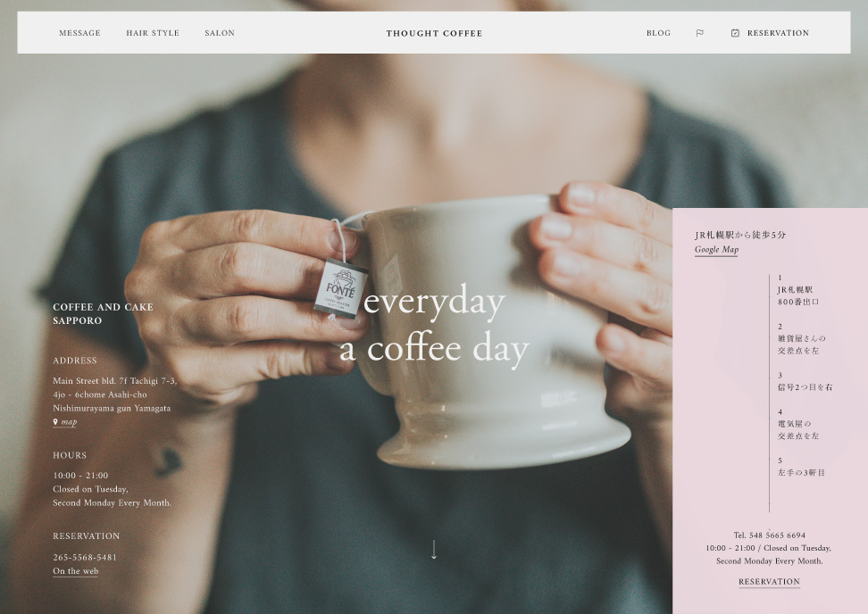Click the Tel. 548 5665 6694 number
This screenshot has width=868, height=614.
tap(770, 535)
